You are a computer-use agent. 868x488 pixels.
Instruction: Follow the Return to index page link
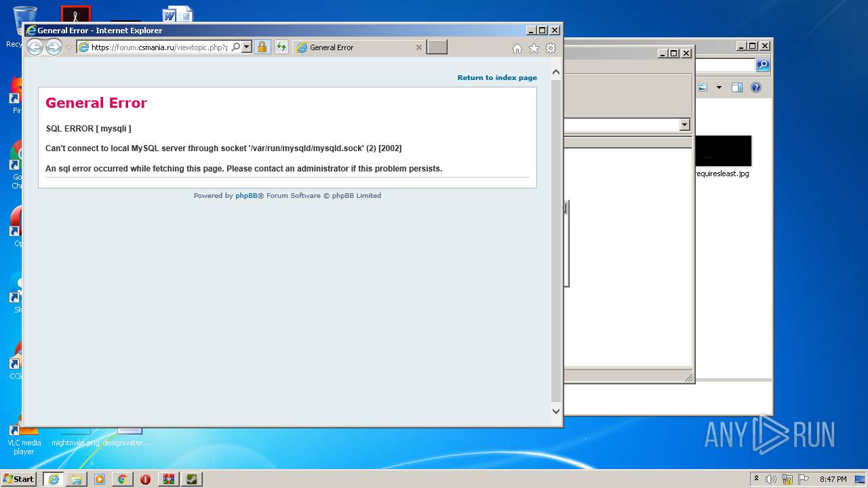click(x=497, y=77)
